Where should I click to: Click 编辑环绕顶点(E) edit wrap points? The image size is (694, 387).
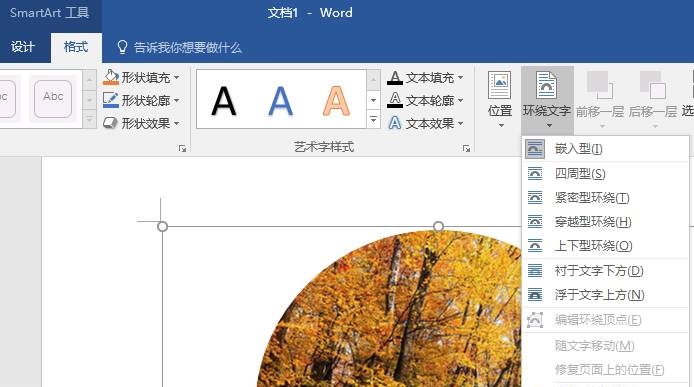[x=605, y=320]
